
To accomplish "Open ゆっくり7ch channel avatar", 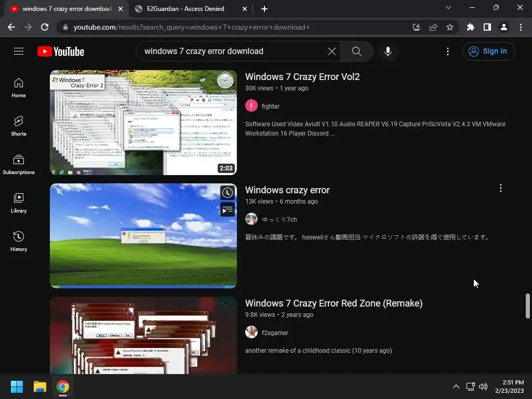I will [251, 219].
